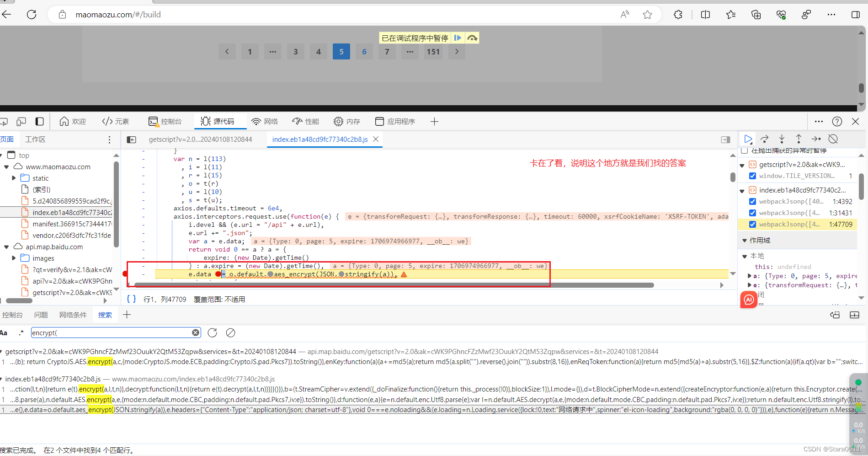Screen dimensions: 868x456
Task: Open DevTools help question icon
Action: pos(837,121)
